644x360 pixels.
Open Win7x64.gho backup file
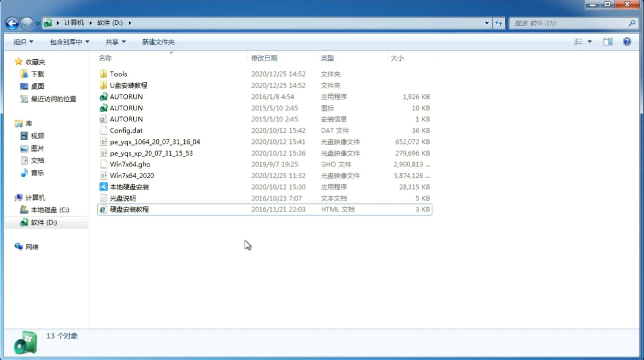[130, 164]
